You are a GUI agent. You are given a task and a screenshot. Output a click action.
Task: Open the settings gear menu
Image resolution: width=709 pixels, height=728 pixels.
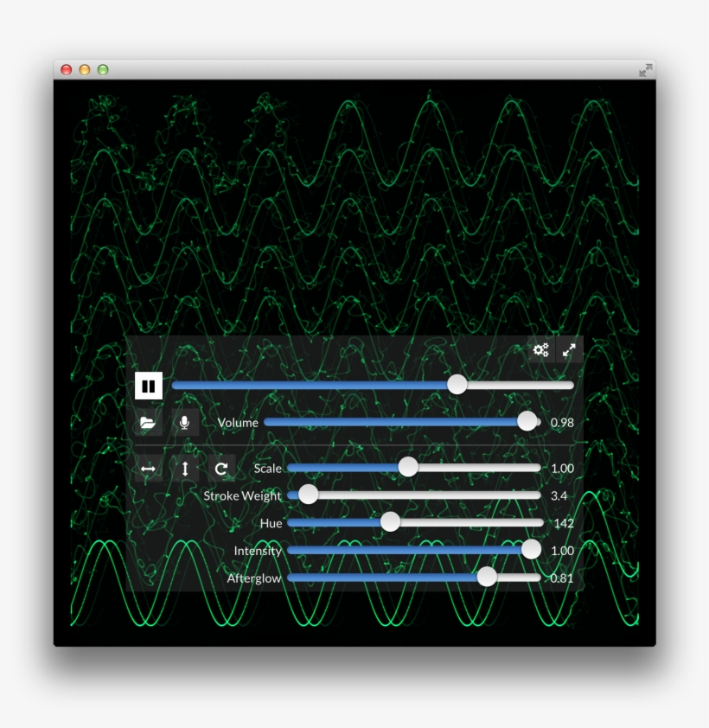coord(541,351)
